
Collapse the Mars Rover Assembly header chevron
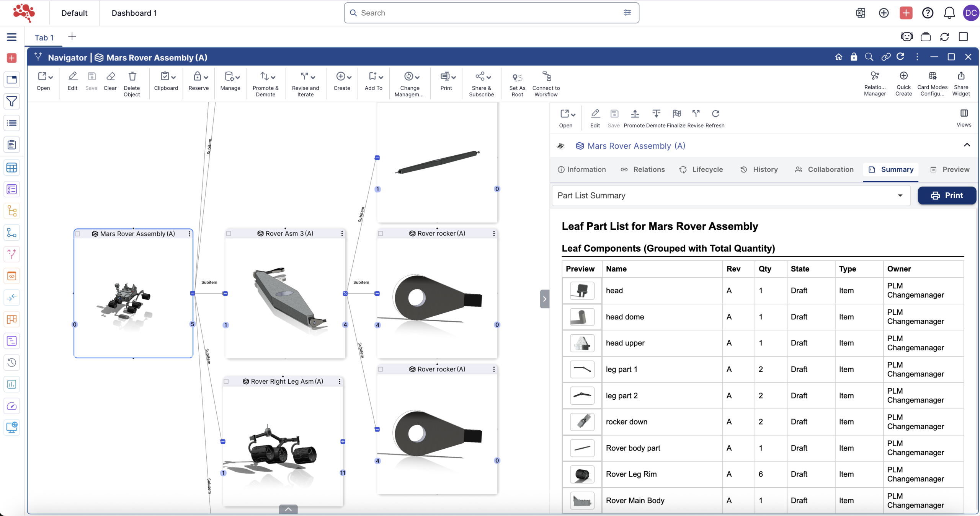coord(967,145)
